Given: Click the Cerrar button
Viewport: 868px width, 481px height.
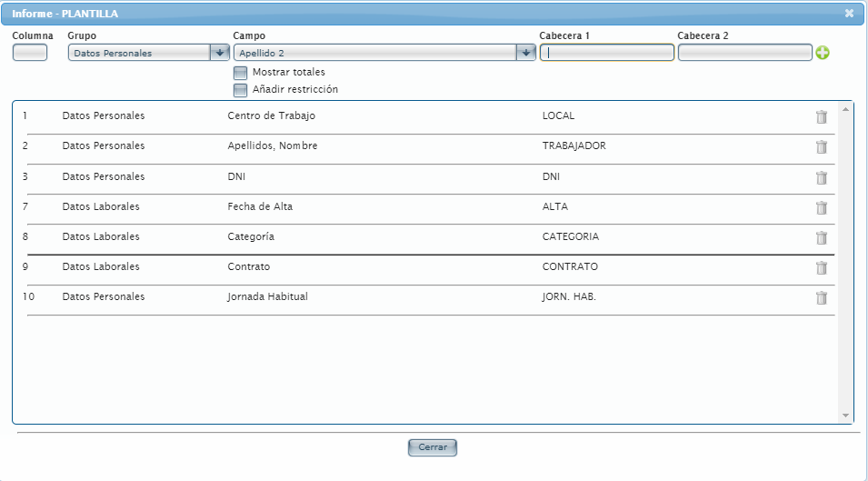Looking at the screenshot, I should 433,448.
